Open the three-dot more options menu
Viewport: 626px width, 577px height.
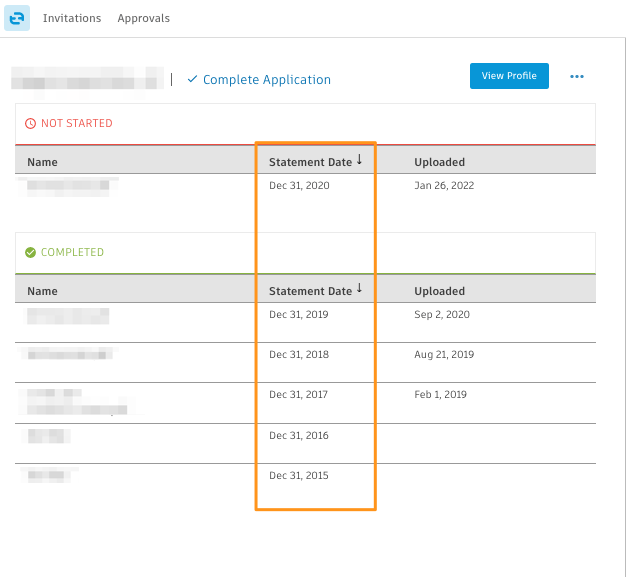577,76
